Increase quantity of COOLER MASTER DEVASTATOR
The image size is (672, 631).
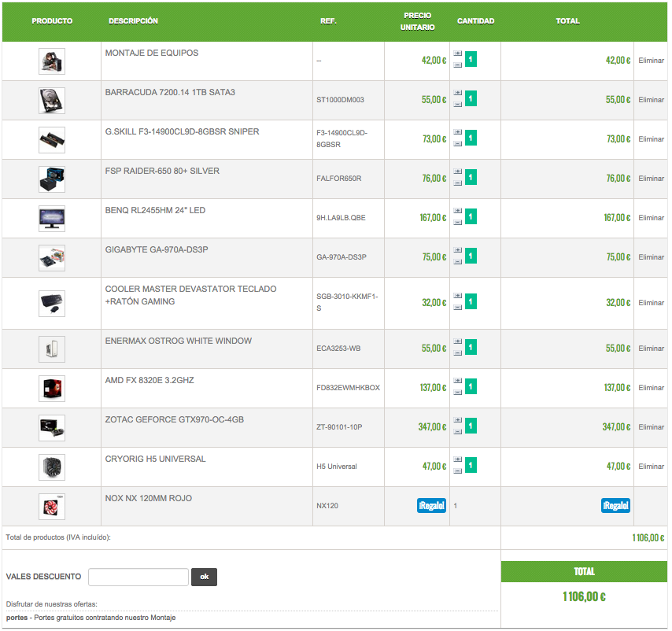(x=458, y=296)
